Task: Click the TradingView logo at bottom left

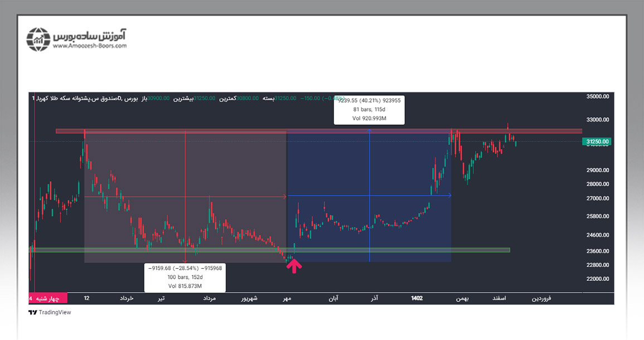Action: (x=50, y=313)
